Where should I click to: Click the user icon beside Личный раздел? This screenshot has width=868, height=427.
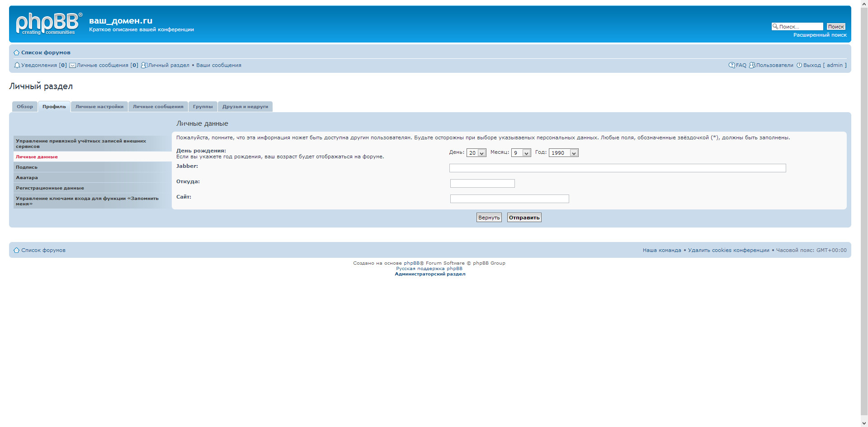144,66
